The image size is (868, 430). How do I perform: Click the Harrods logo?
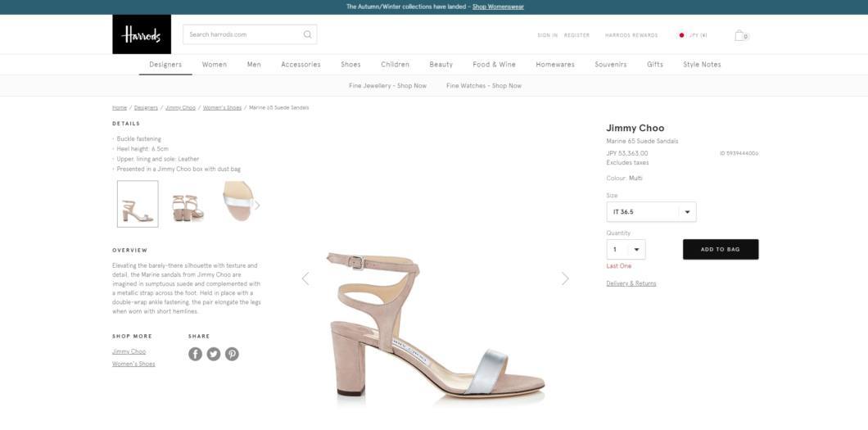pyautogui.click(x=142, y=34)
